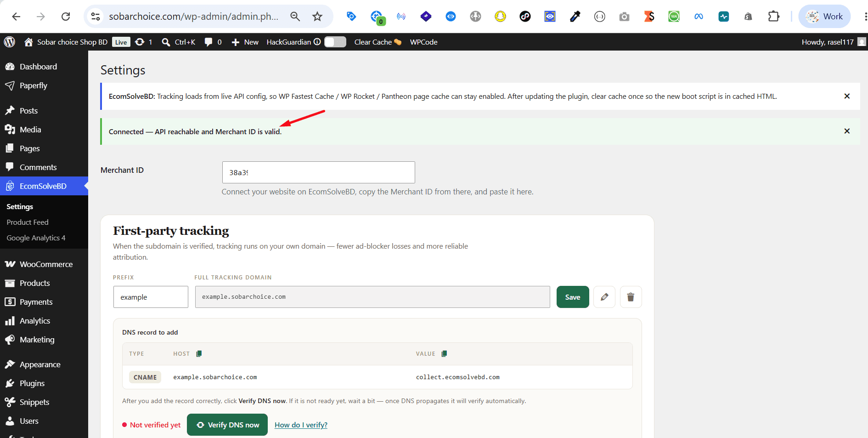Open the Google Analytics 4 submenu item
Image resolution: width=868 pixels, height=438 pixels.
click(36, 238)
